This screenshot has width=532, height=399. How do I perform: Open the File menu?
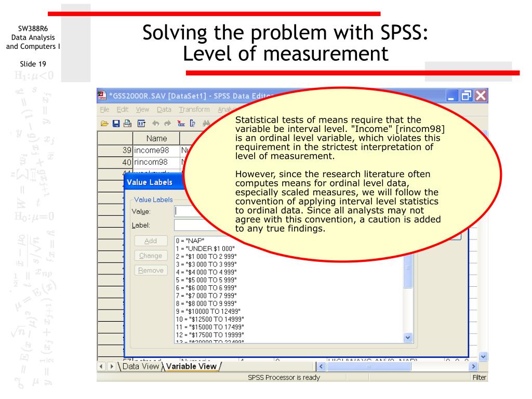point(104,109)
